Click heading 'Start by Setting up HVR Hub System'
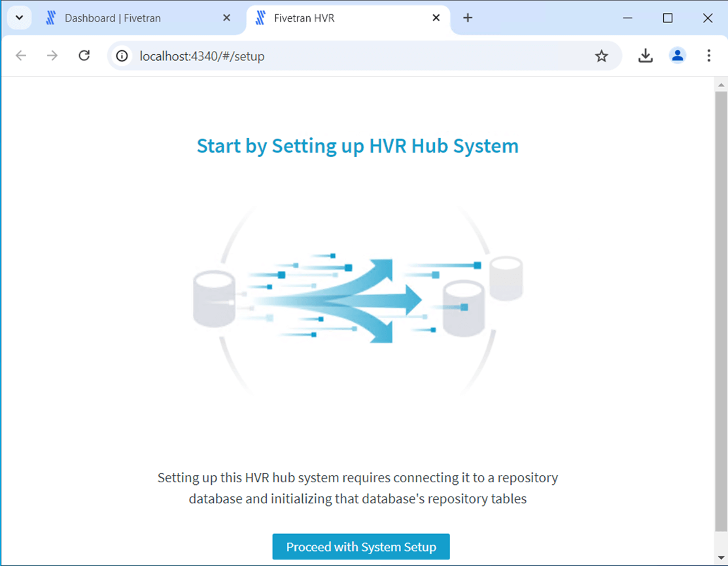The image size is (728, 566). coord(358,146)
